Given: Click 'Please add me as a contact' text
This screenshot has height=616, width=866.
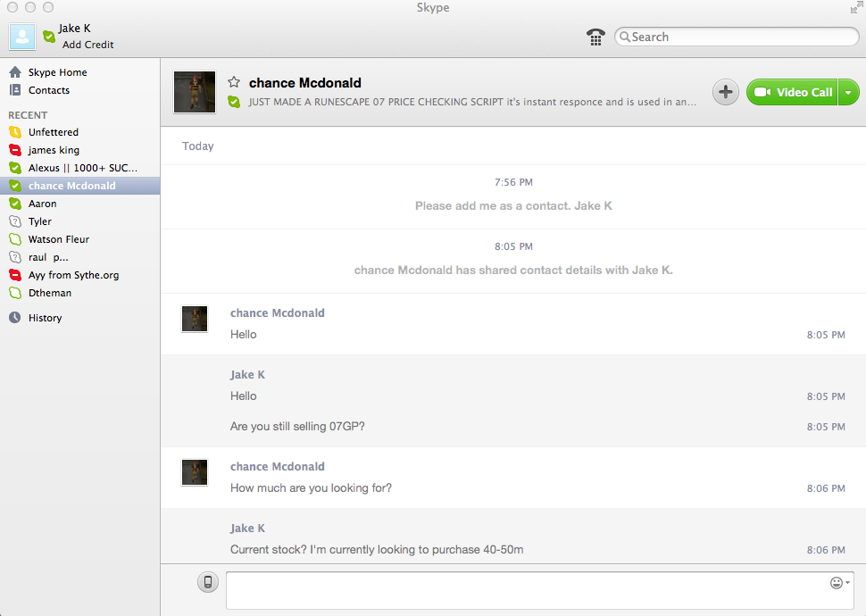Looking at the screenshot, I should [513, 205].
